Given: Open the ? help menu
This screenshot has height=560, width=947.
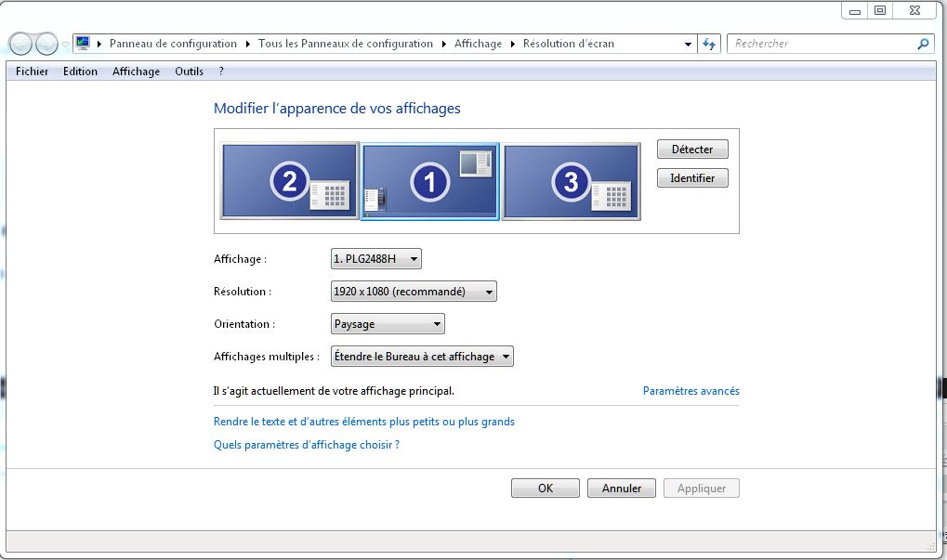Looking at the screenshot, I should [x=221, y=72].
